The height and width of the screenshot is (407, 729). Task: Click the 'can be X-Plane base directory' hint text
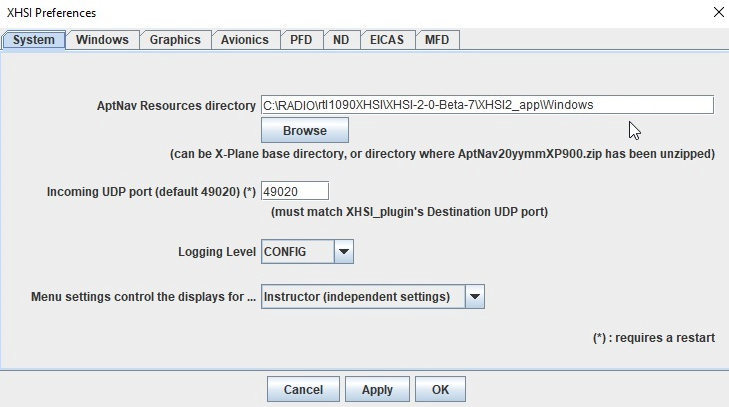tap(442, 154)
